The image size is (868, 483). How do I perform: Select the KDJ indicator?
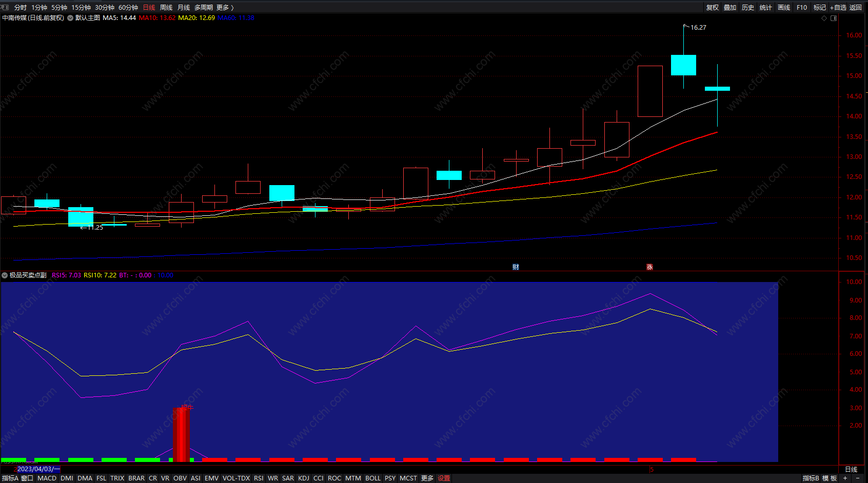pos(304,478)
